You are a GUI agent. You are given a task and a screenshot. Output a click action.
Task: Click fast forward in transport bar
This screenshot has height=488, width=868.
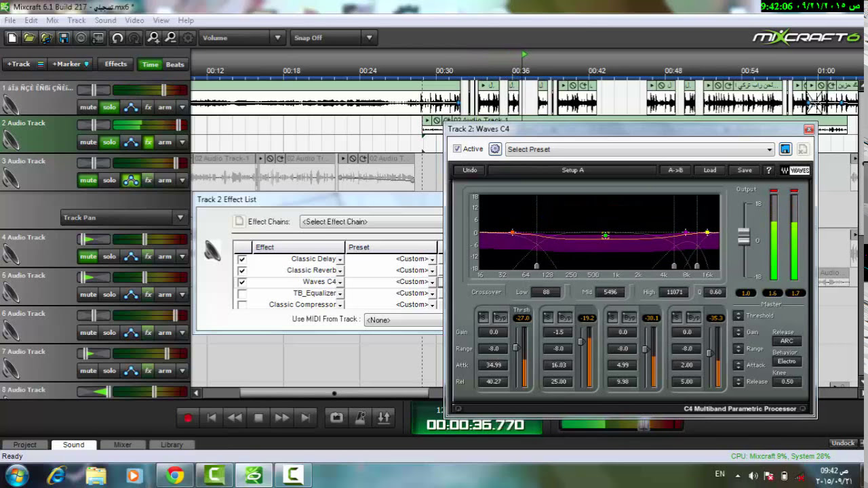282,418
